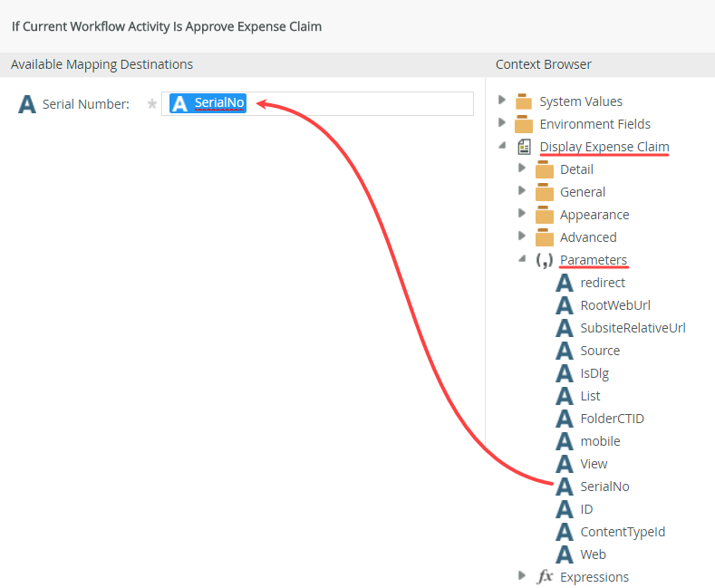715x588 pixels.
Task: Select the Web parameter
Action: (593, 554)
